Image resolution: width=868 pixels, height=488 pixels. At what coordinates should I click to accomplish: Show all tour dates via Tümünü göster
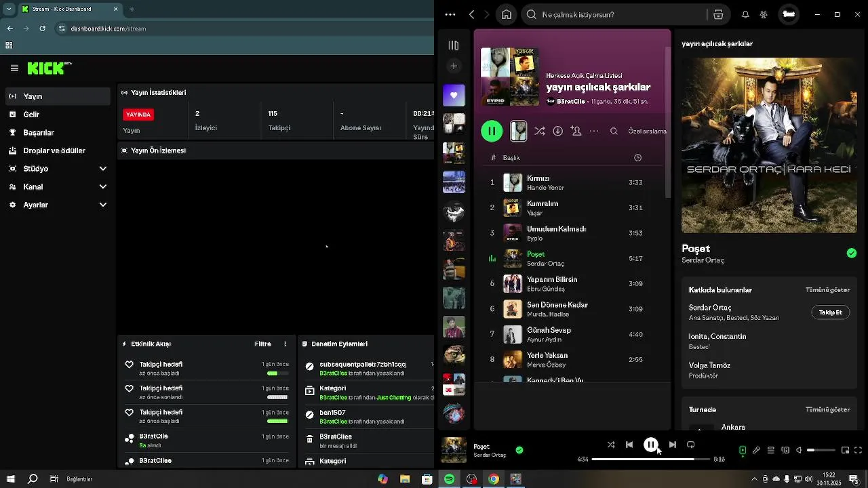point(827,409)
